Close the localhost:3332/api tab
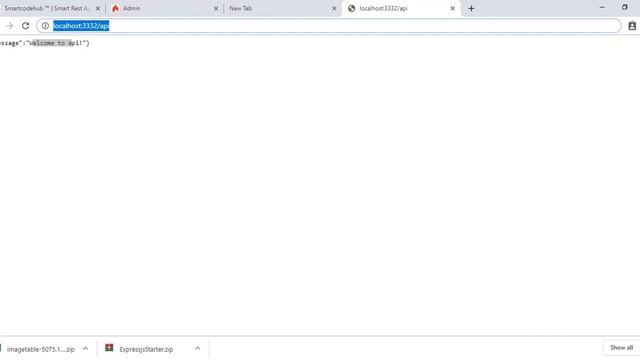 (x=452, y=8)
